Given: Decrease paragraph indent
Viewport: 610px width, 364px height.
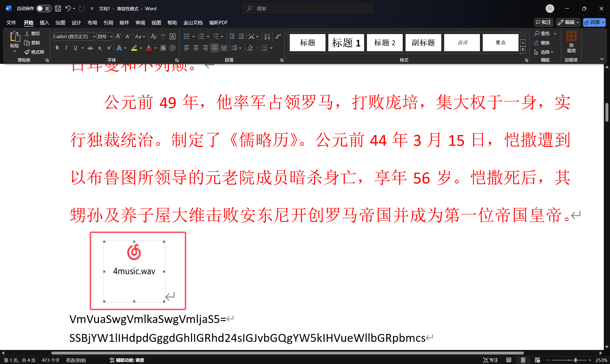Looking at the screenshot, I should coord(232,36).
